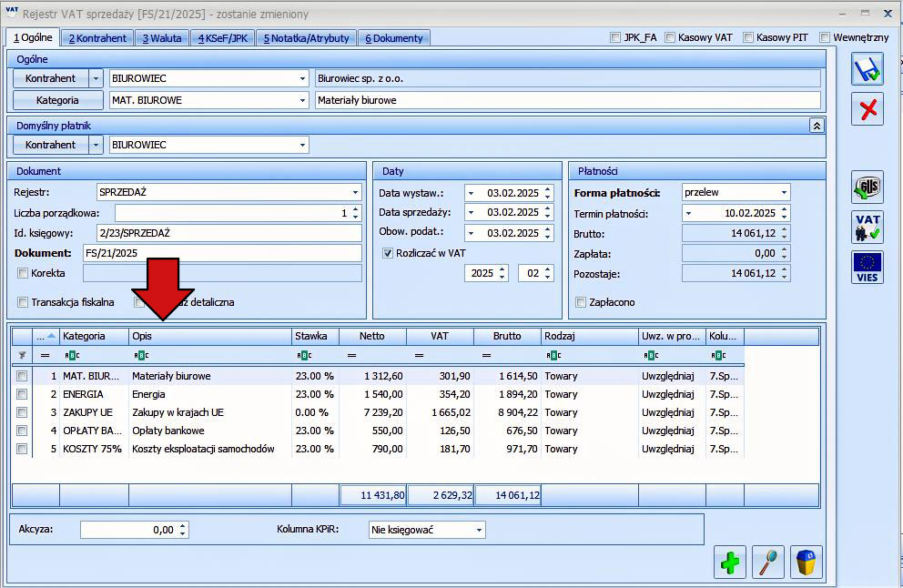The height and width of the screenshot is (588, 903).
Task: Click the filter funnel icon in table
Action: point(22,355)
